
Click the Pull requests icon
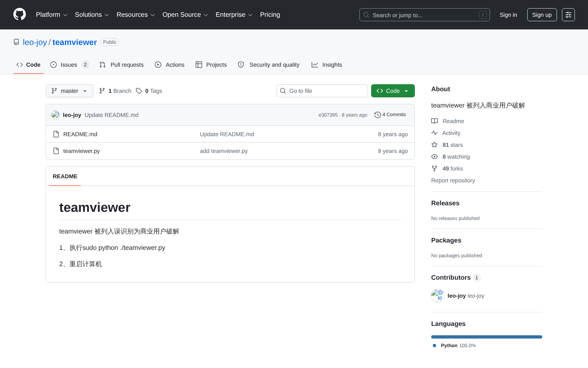(x=102, y=65)
